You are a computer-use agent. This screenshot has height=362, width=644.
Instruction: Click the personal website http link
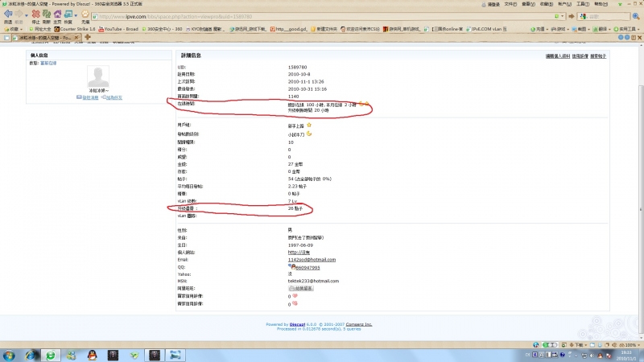coord(299,253)
